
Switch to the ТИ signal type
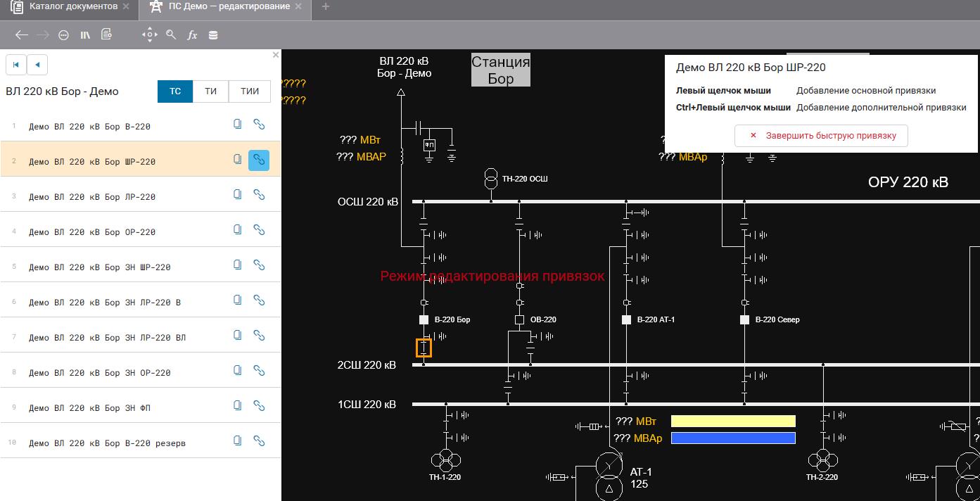tap(211, 91)
